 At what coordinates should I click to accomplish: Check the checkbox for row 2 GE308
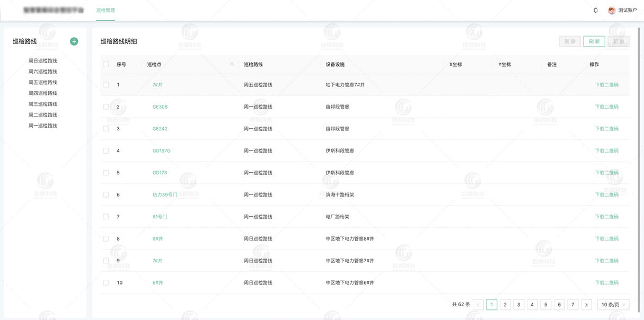point(106,106)
